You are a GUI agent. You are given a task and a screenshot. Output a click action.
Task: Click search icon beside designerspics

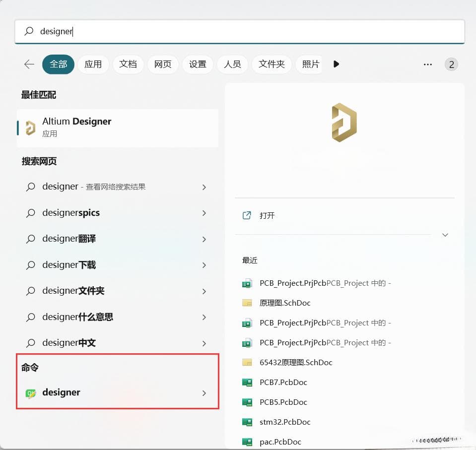tap(31, 213)
